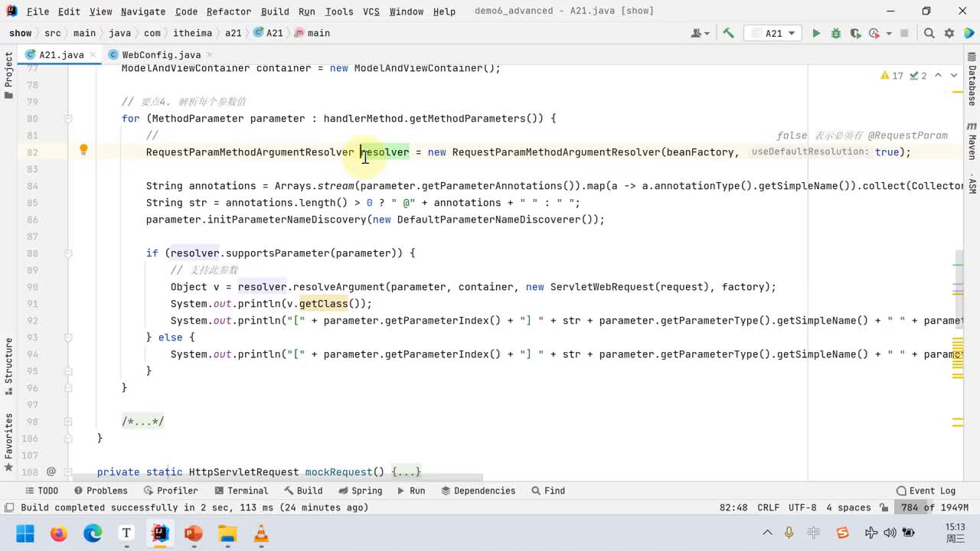Click the memory indicator 784 of 1949M
The height and width of the screenshot is (551, 980).
click(934, 507)
